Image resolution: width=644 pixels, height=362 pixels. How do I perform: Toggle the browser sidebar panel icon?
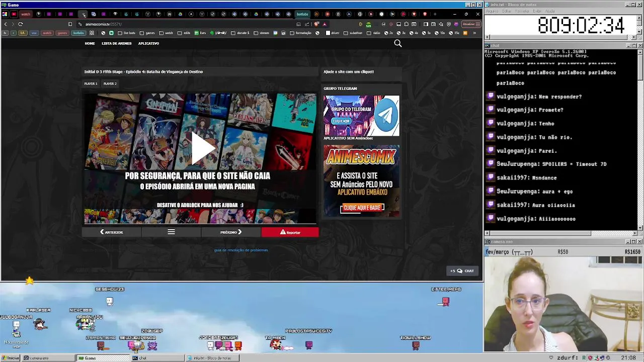click(426, 24)
